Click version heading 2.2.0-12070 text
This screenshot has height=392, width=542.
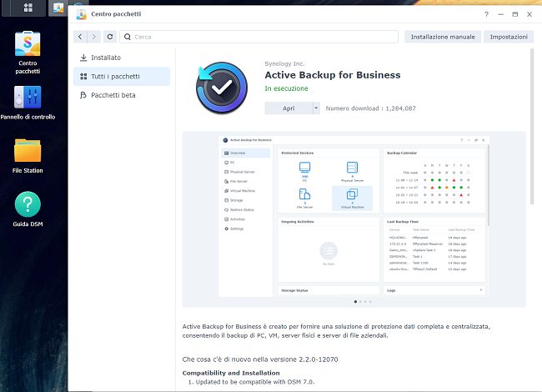(x=260, y=359)
